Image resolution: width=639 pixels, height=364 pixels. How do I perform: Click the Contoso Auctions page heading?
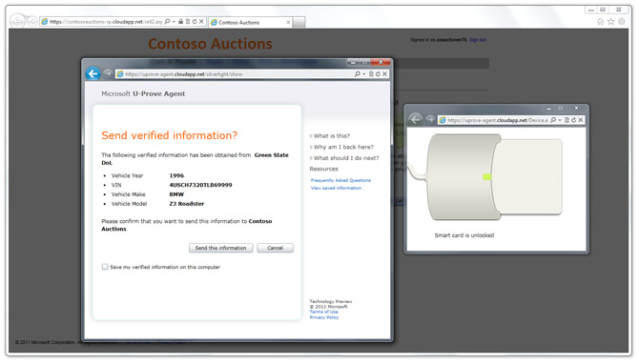coord(210,44)
